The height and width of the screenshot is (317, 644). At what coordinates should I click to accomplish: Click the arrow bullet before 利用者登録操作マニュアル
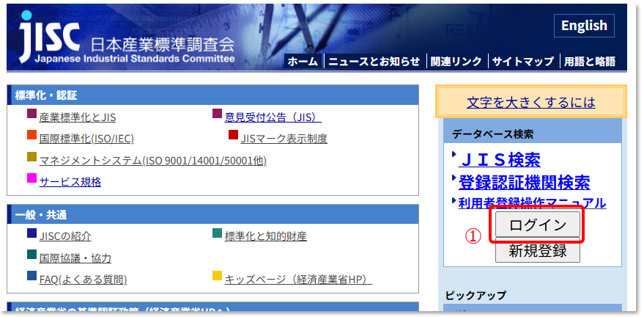tap(454, 200)
